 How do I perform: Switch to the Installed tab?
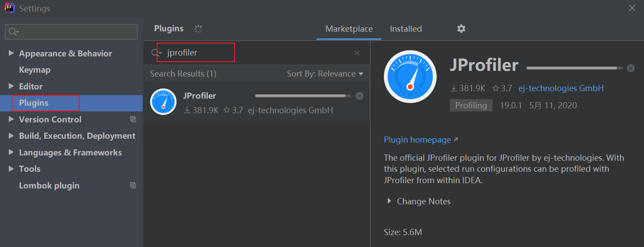(406, 29)
